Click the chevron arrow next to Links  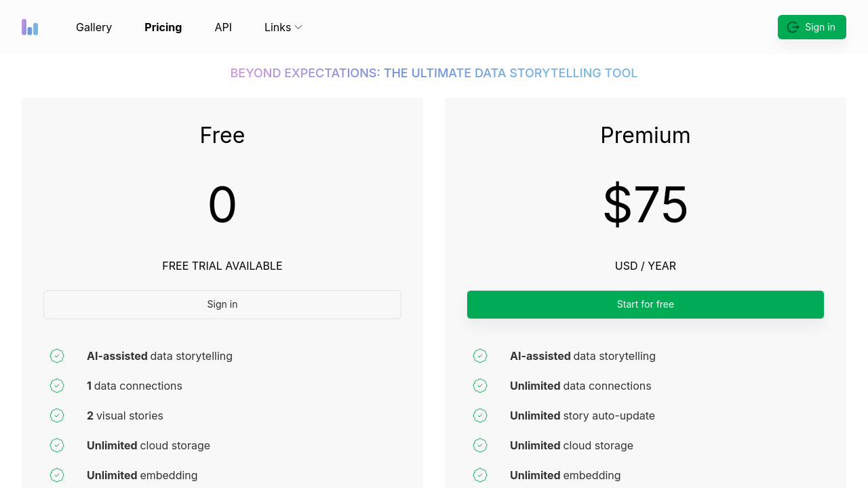298,27
